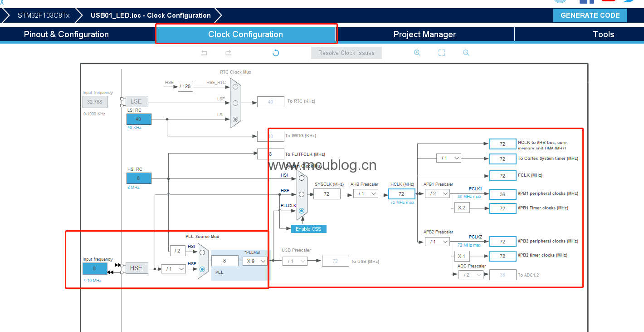This screenshot has width=644, height=332.
Task: Click the LSE block
Action: (x=137, y=101)
